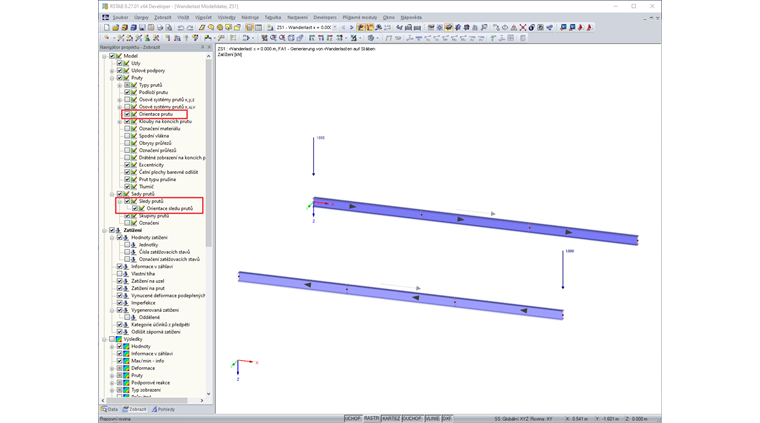Toggle the highlighted isometric view icon
The height and width of the screenshot is (423, 760).
click(x=449, y=28)
